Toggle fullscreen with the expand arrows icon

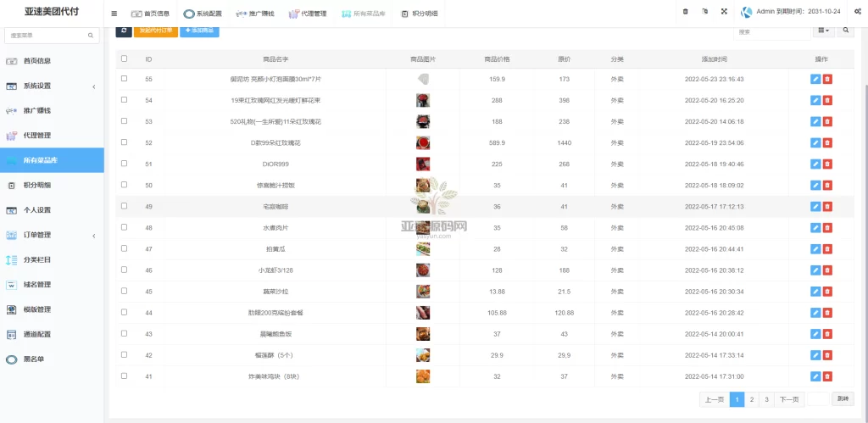(724, 12)
